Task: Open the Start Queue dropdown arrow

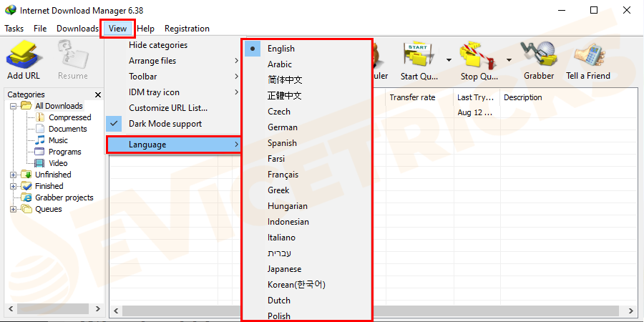Action: [x=449, y=60]
